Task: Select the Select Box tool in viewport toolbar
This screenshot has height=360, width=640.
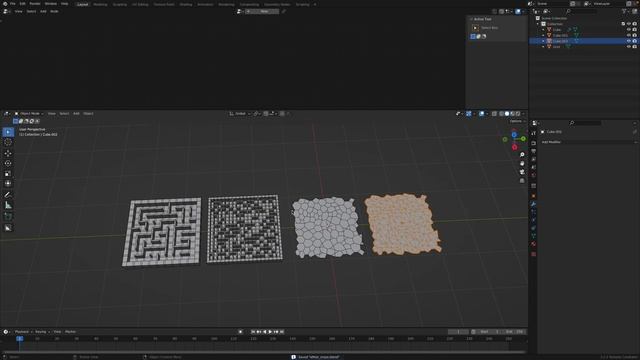Action: pos(8,132)
